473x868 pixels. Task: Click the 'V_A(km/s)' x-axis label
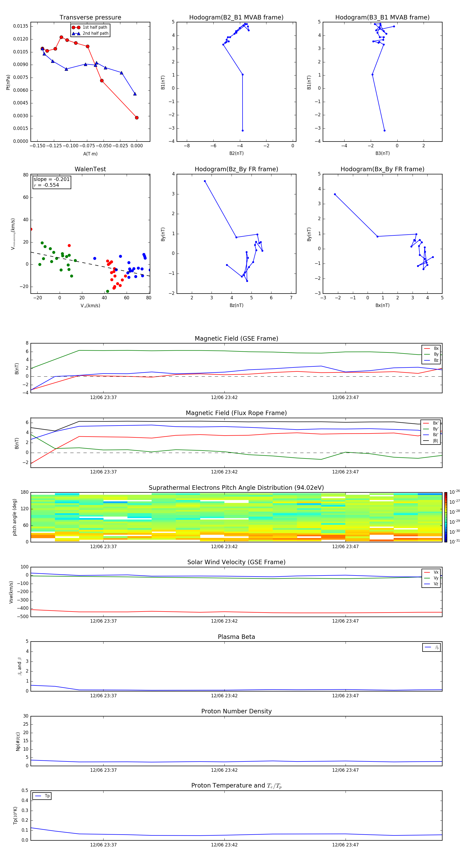point(90,306)
